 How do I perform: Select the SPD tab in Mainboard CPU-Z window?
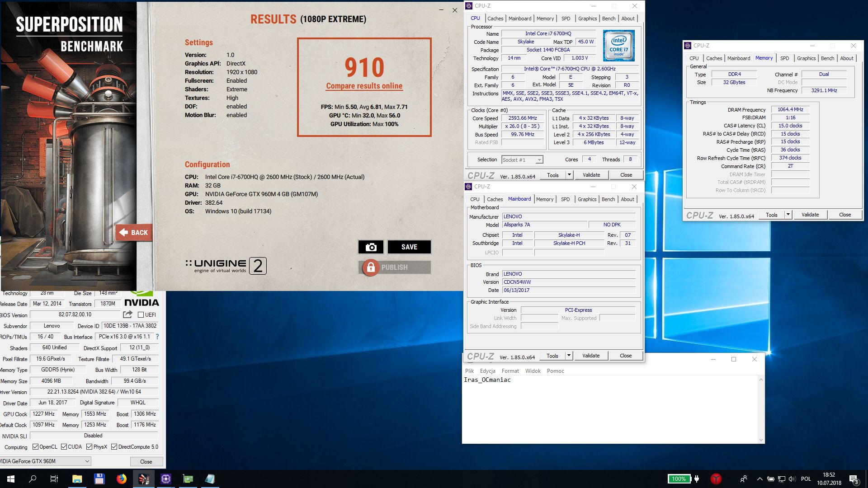[x=565, y=199]
